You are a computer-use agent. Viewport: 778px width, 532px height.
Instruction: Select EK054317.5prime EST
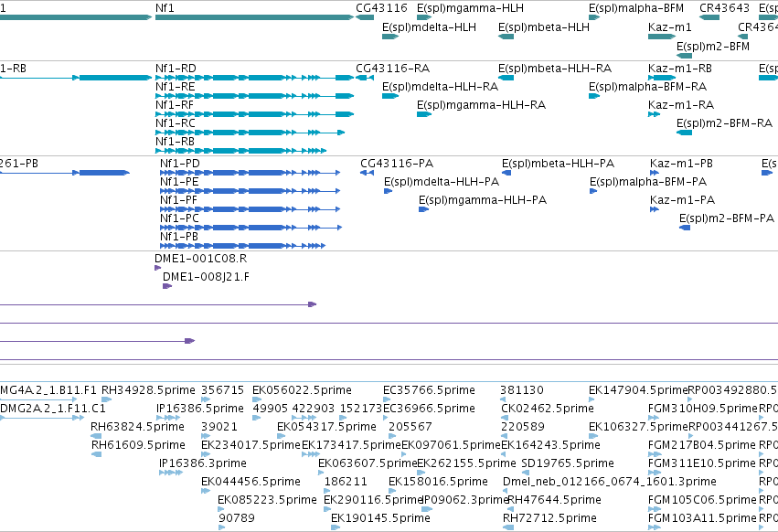[282, 436]
